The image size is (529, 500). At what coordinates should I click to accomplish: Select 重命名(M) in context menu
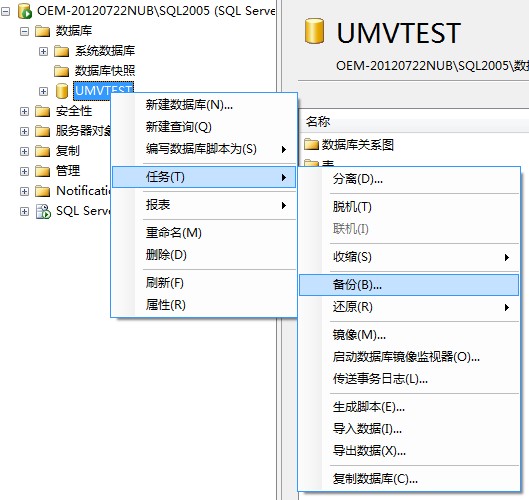pos(204,233)
